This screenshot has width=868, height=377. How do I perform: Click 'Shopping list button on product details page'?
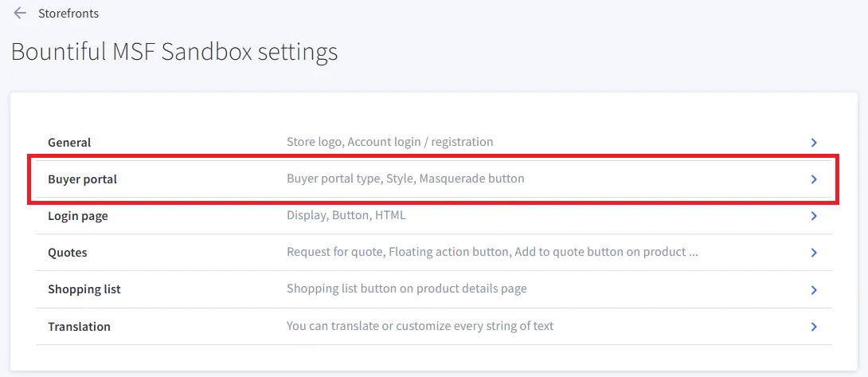[407, 289]
